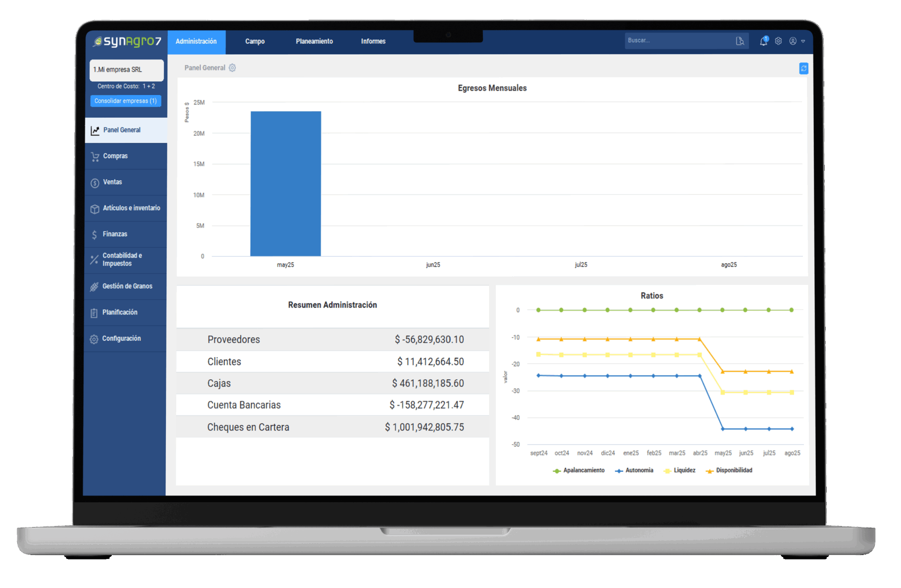The height and width of the screenshot is (588, 901).
Task: Click the Panel General gear icon
Action: tap(232, 68)
